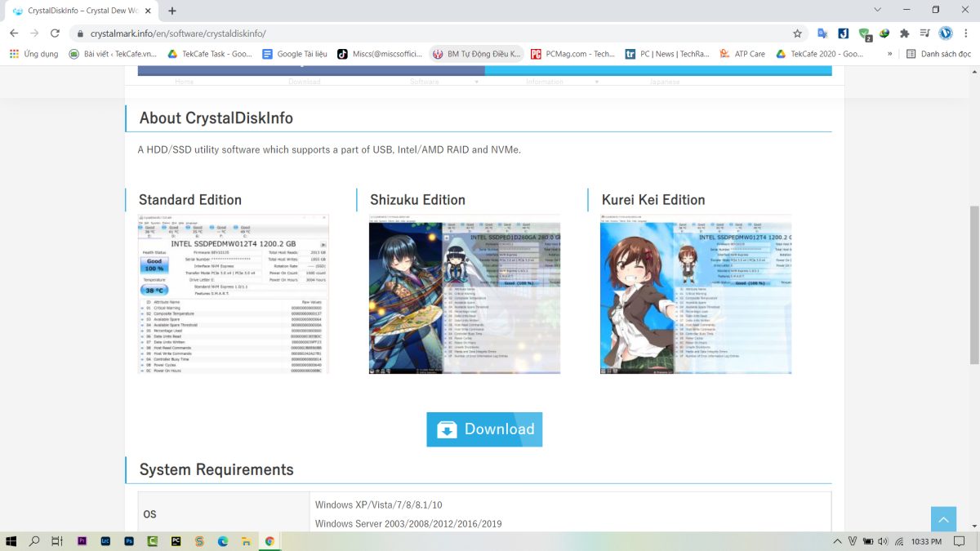Viewport: 980px width, 551px height.
Task: Open the tab search dropdown chevron
Action: click(x=877, y=10)
